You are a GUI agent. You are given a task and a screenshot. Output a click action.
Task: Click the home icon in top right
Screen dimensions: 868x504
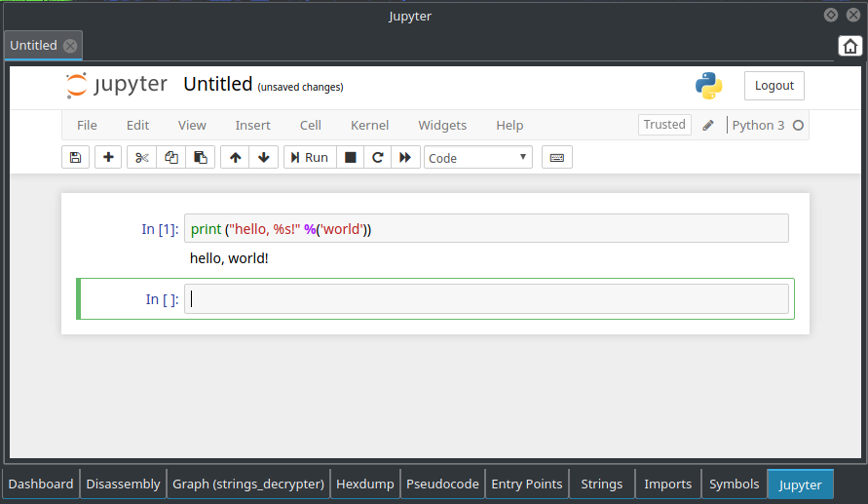(x=849, y=46)
